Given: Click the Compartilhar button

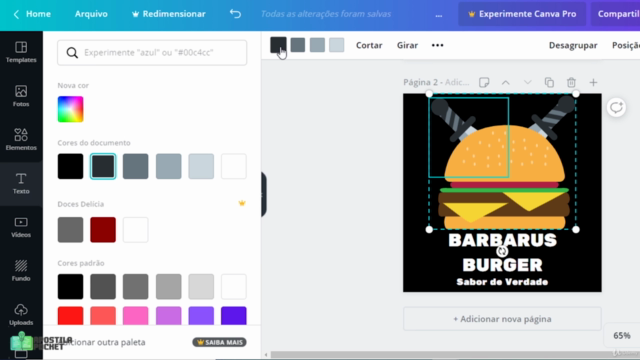Looking at the screenshot, I should [x=616, y=14].
